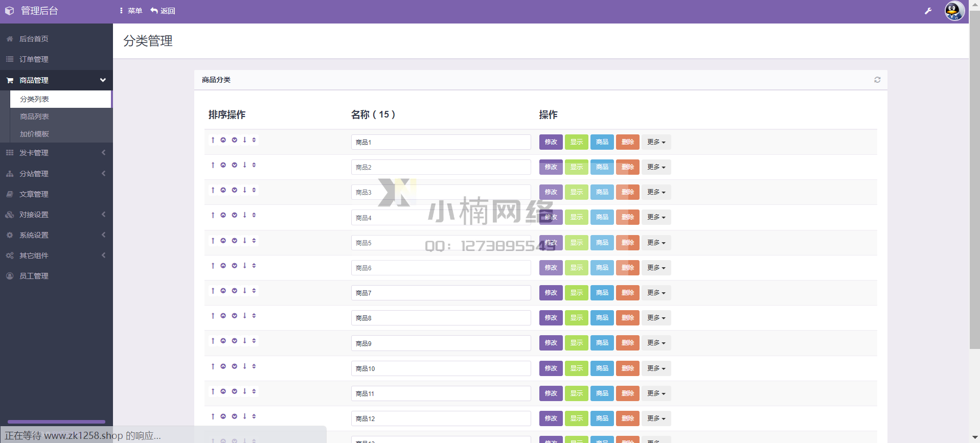Toggle 显示 visibility for 商品2
Viewport: 980px width, 443px height.
[577, 167]
